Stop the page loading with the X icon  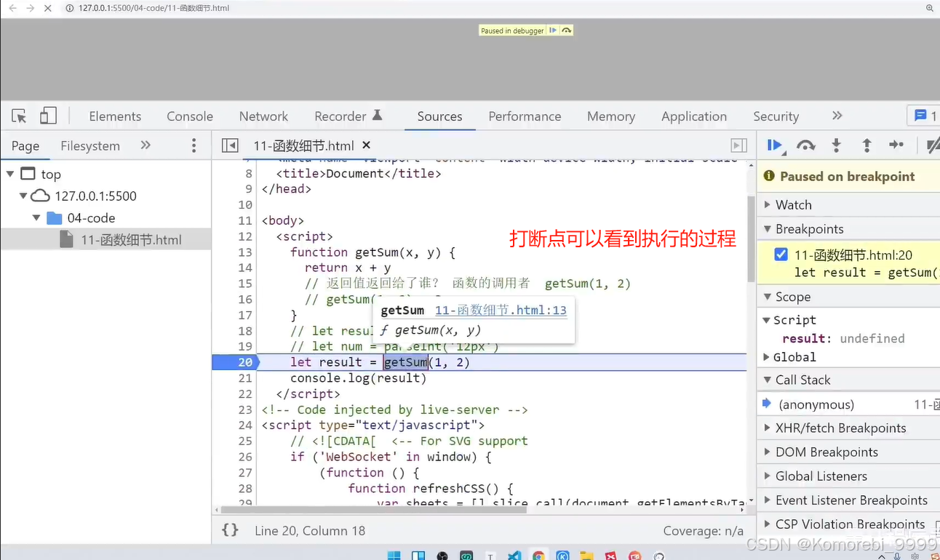[x=48, y=8]
